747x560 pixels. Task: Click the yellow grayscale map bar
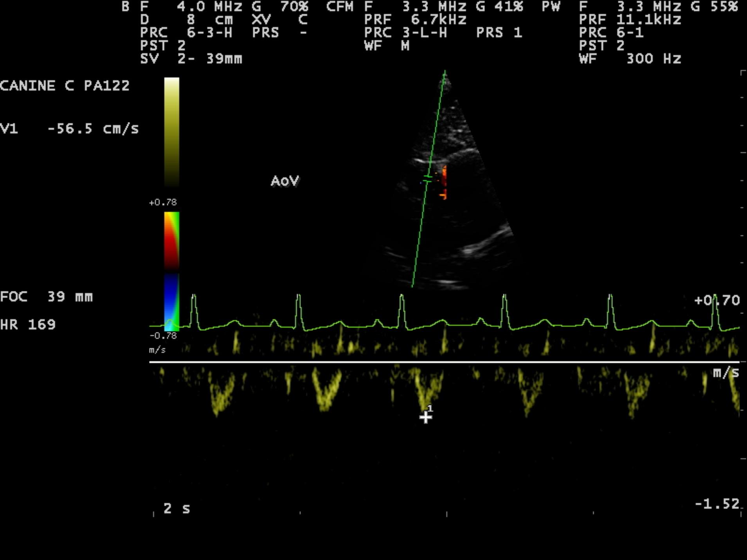(x=171, y=131)
